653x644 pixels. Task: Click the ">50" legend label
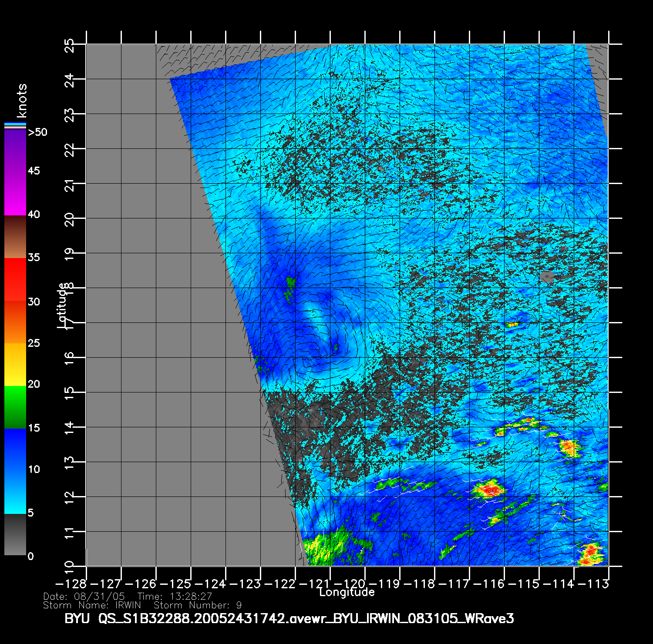tap(37, 132)
